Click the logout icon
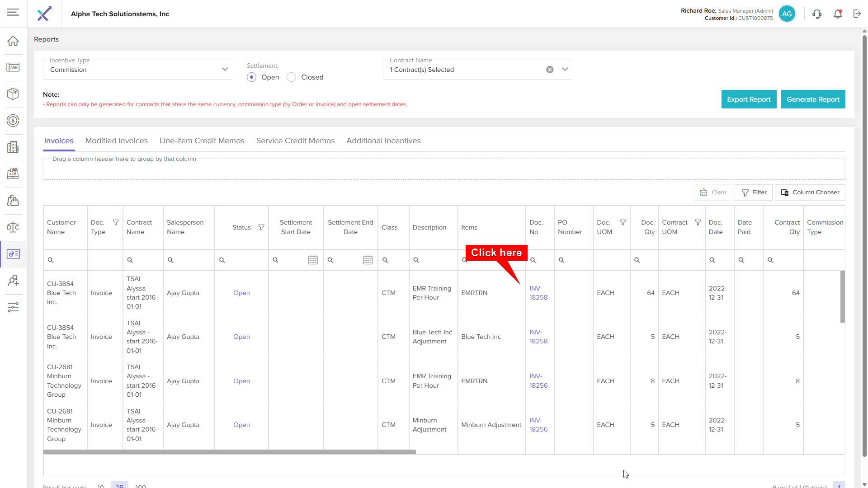 click(x=857, y=14)
